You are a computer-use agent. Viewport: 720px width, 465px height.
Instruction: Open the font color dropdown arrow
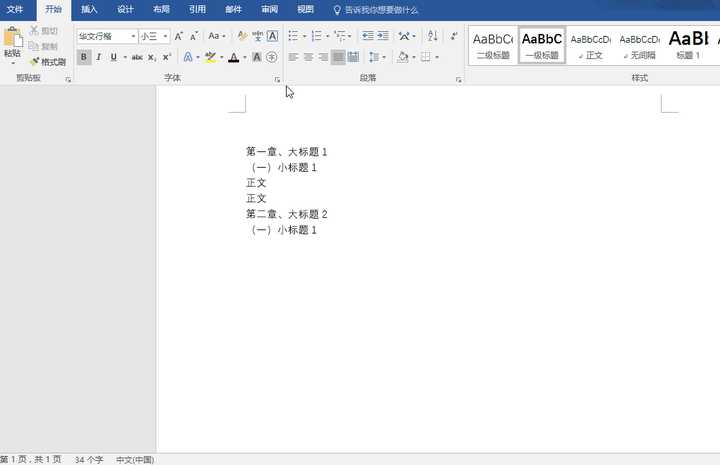click(245, 57)
